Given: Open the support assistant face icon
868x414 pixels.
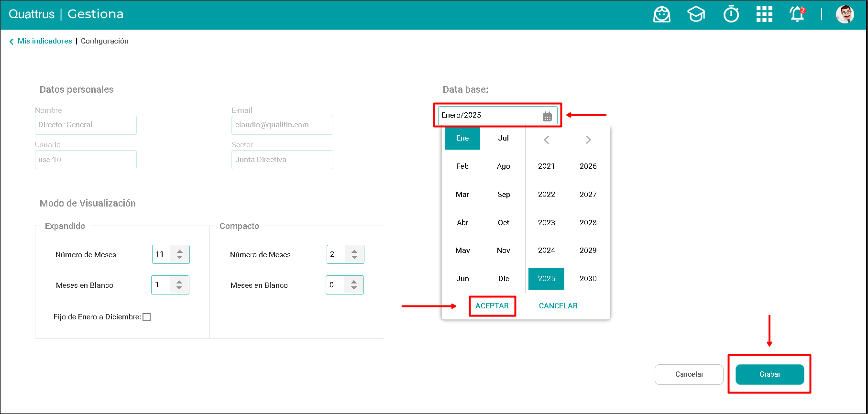Looking at the screenshot, I should pos(661,14).
